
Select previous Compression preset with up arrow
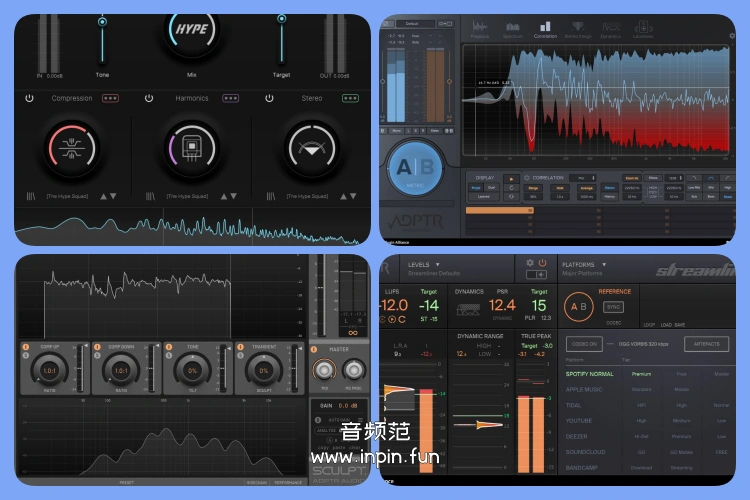(x=103, y=196)
